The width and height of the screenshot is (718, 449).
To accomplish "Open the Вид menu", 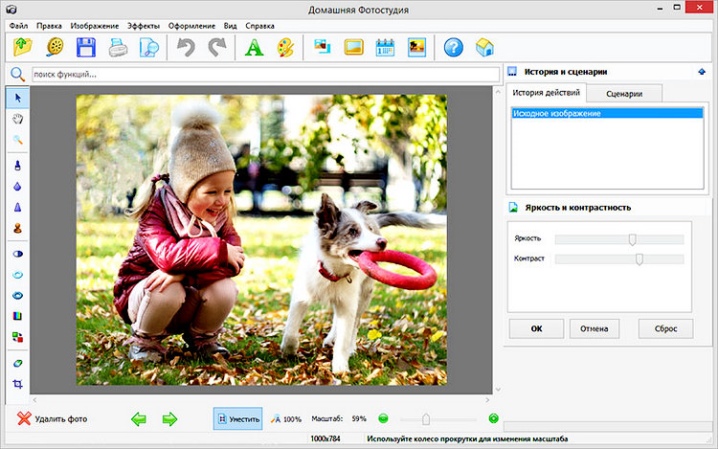I will point(230,26).
